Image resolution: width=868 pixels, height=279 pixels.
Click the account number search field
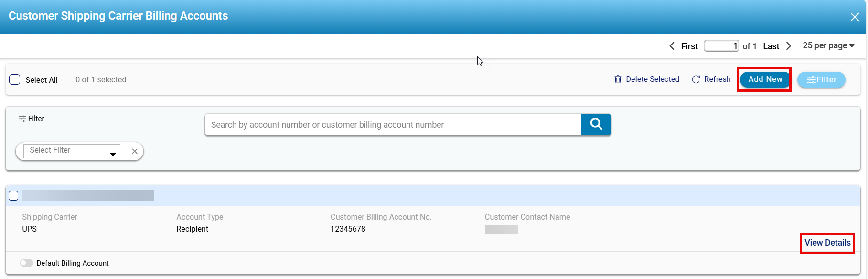click(393, 125)
